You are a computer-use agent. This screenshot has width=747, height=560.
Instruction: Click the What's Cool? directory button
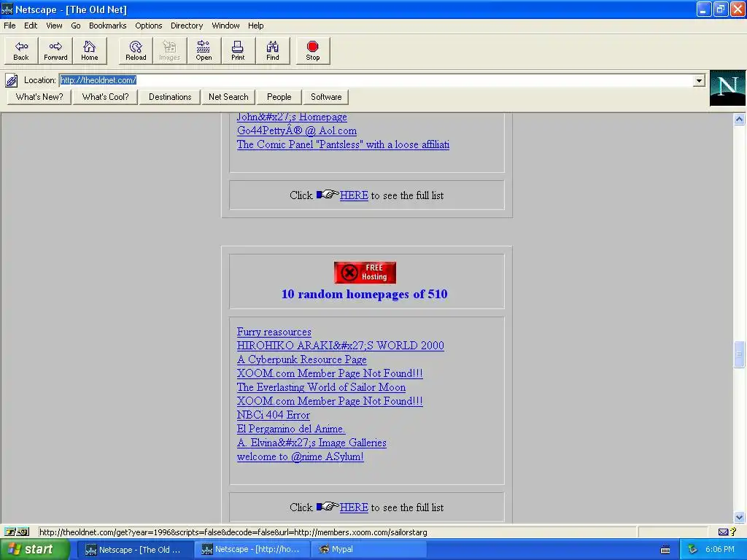coord(105,97)
